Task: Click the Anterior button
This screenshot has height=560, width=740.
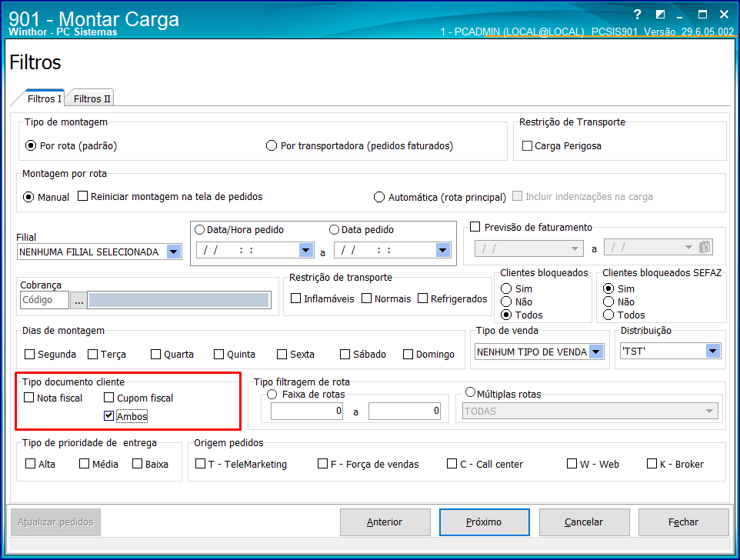Action: tap(385, 522)
